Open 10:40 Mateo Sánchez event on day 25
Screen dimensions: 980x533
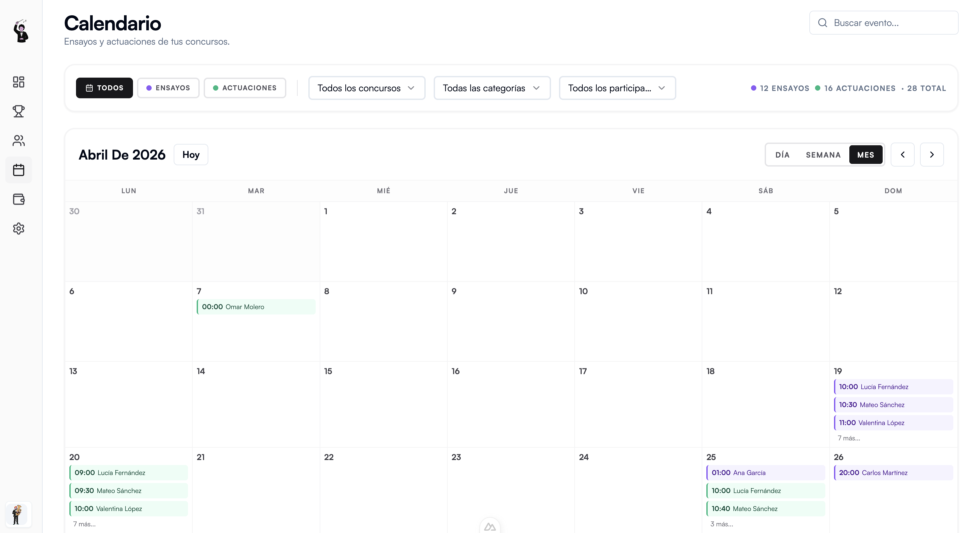766,508
